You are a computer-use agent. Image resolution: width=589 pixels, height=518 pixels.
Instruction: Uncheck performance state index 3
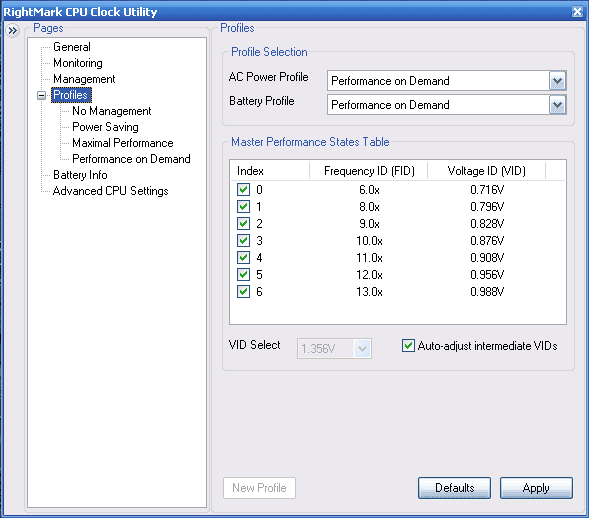click(243, 240)
